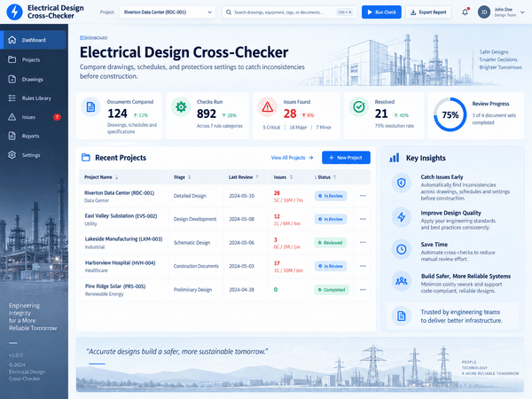Click Harborview Hospital (HVH-004) project name
The image size is (532, 399).
[120, 262]
